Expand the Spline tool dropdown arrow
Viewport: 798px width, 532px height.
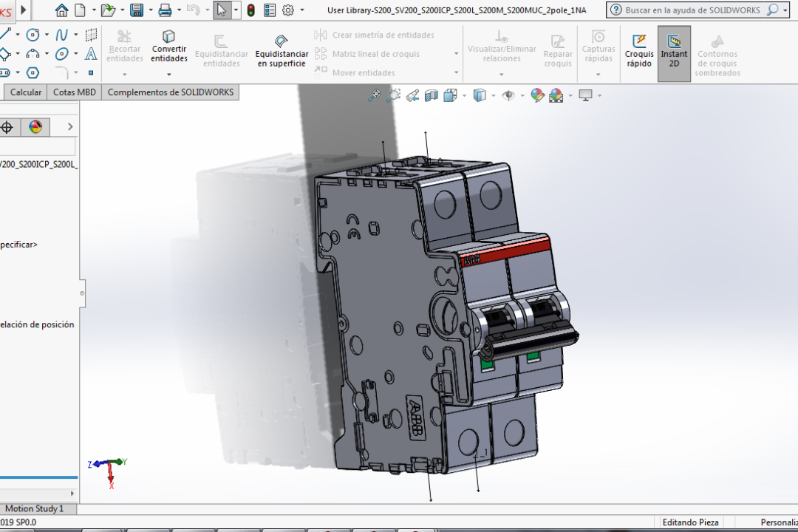tap(75, 35)
